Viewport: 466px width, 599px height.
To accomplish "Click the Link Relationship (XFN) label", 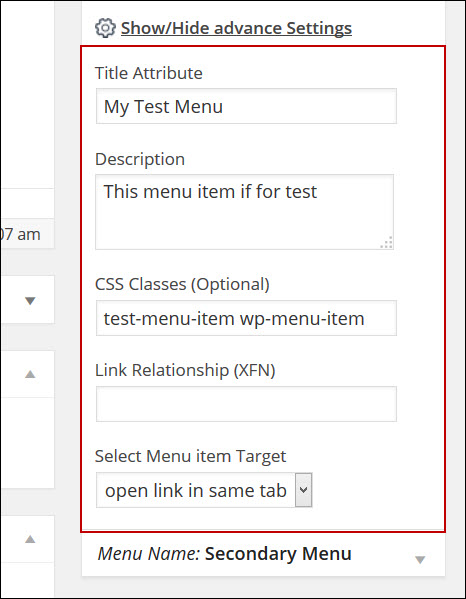I will pos(185,370).
